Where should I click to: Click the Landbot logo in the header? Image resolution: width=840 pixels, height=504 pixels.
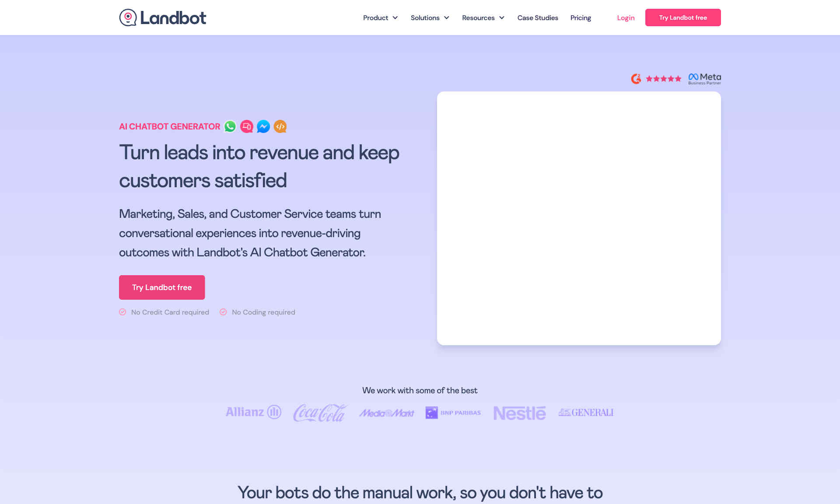tap(162, 17)
